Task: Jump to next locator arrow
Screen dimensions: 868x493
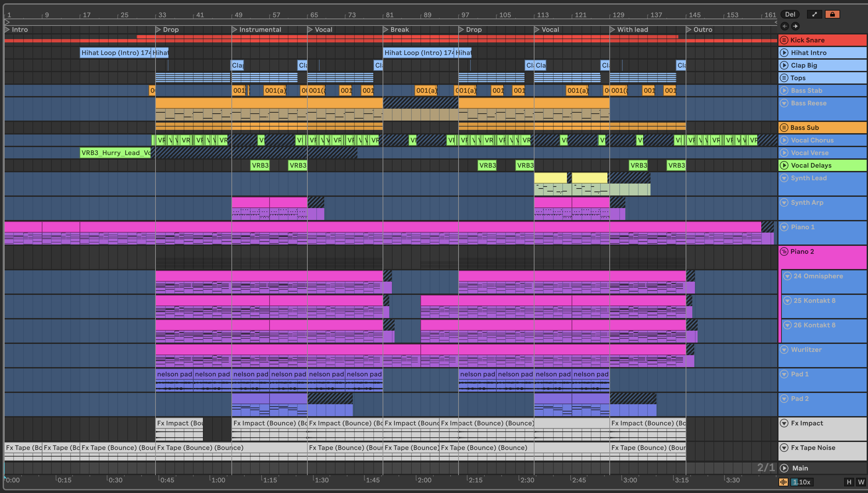Action: (795, 26)
